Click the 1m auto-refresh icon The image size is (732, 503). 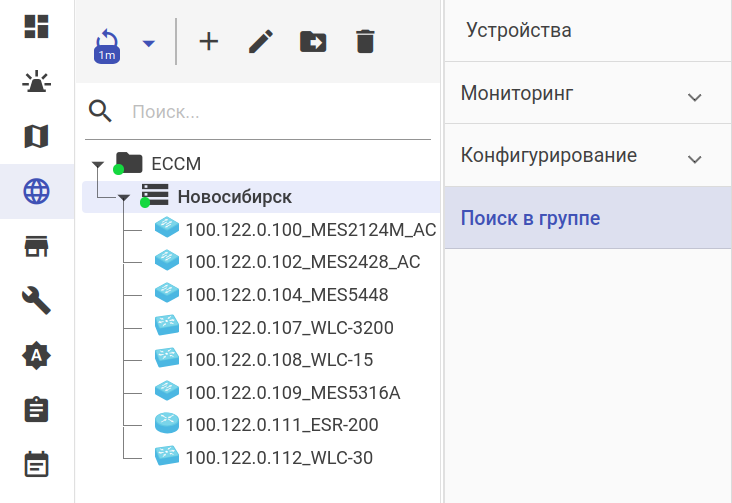tap(107, 46)
